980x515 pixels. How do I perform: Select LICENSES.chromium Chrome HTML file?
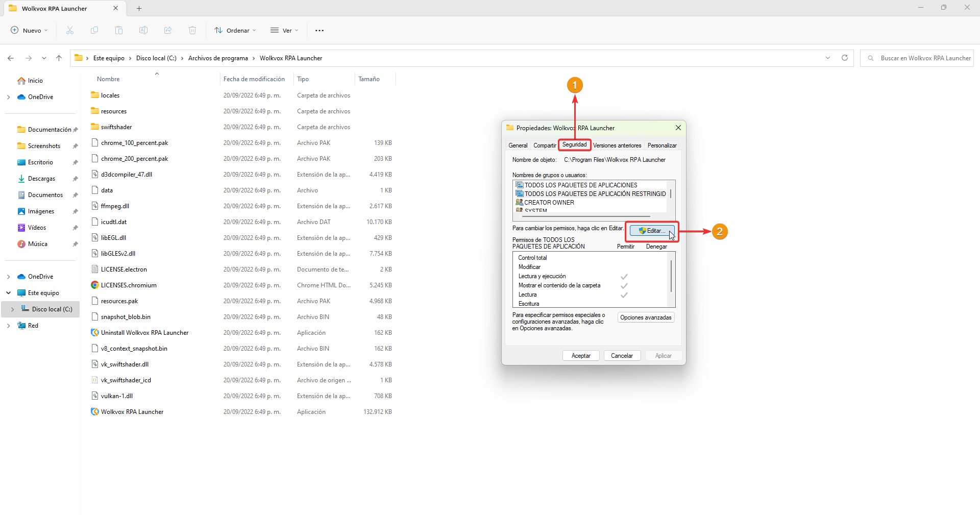tap(129, 285)
